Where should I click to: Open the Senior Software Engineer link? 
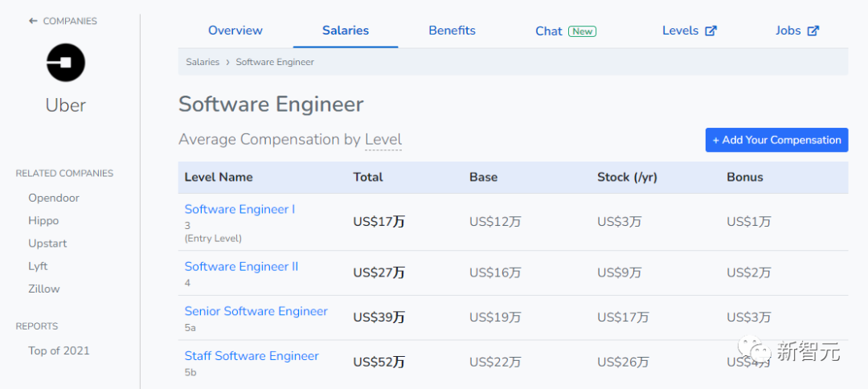(x=256, y=311)
